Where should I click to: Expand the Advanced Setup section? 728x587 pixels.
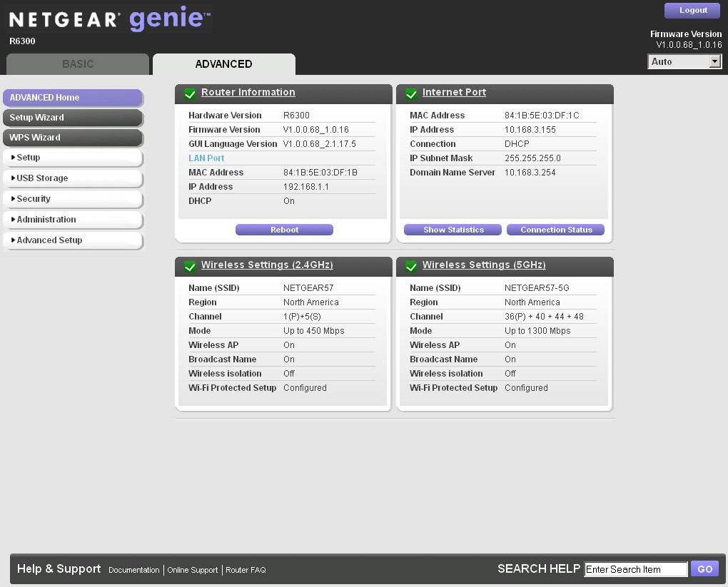[72, 240]
